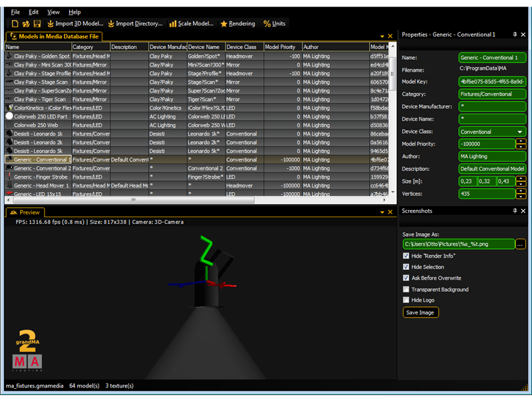Click Clay Paky - Stage Profile row icon
Image resolution: width=532 pixels, height=402 pixels.
pos(9,73)
